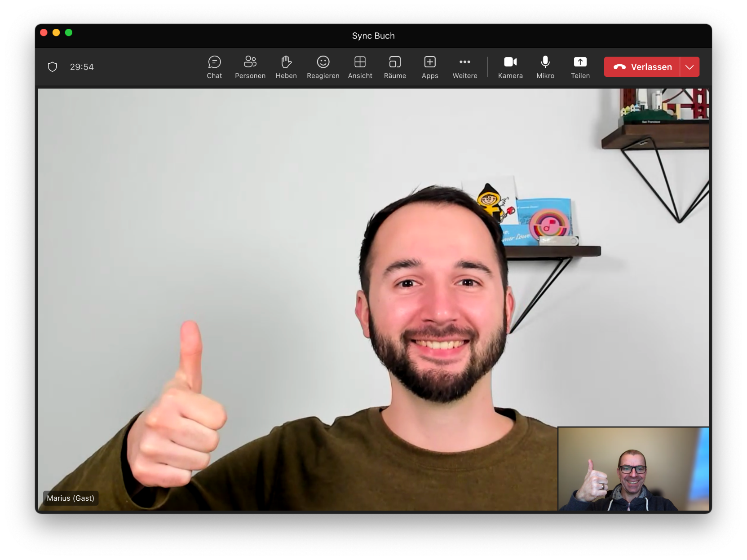Screen dimensions: 747x560
Task: Click the Sync Buch window title
Action: pos(373,36)
